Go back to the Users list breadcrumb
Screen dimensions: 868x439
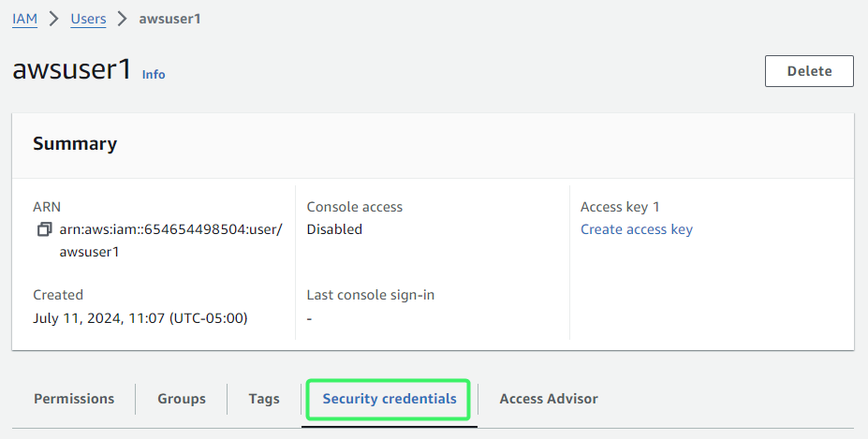tap(88, 19)
